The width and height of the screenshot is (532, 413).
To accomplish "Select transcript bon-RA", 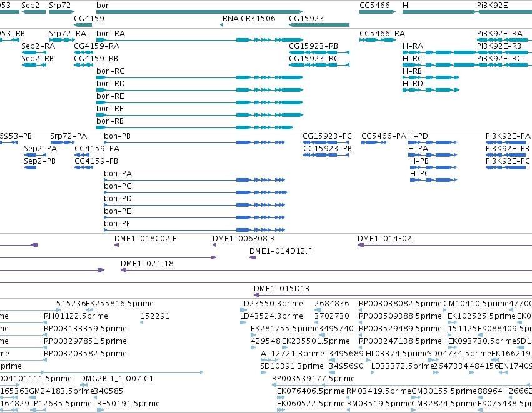I will tap(199, 40).
